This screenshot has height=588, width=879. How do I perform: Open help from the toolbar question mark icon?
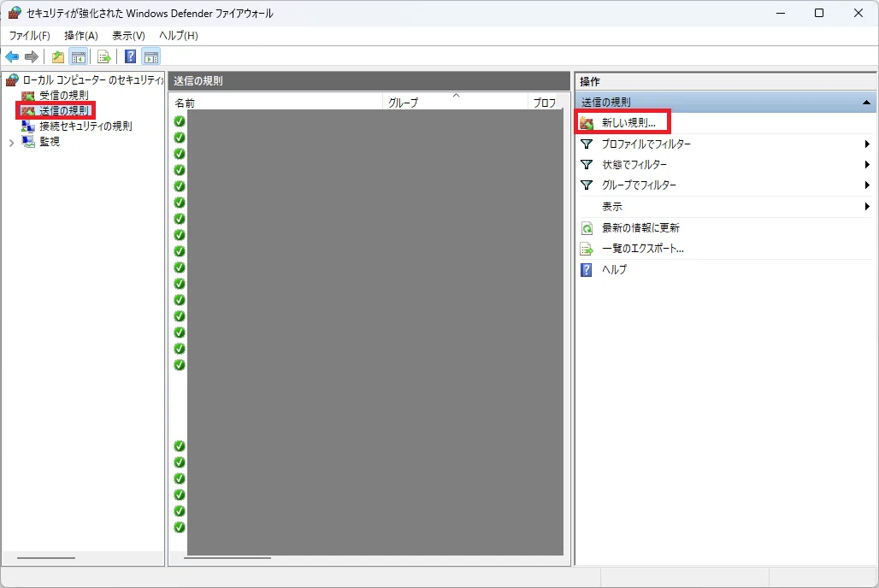pyautogui.click(x=130, y=56)
